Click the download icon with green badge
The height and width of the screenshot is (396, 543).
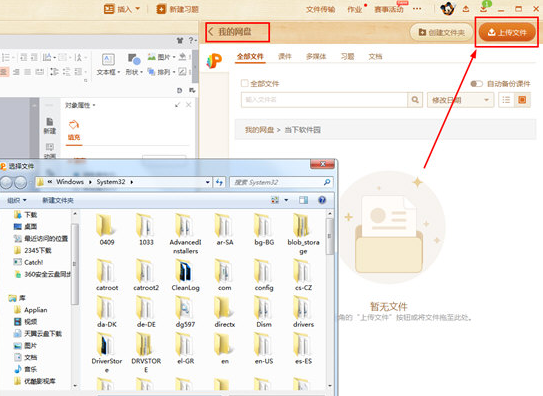(484, 8)
